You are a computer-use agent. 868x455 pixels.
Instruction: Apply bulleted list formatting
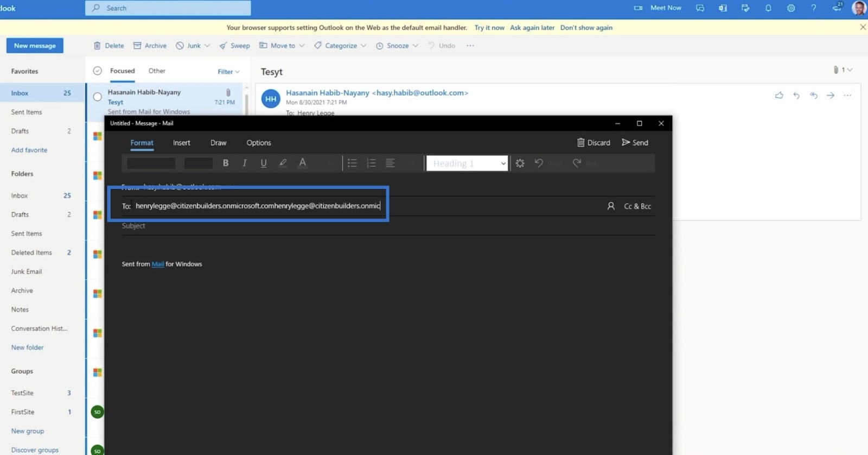(352, 163)
